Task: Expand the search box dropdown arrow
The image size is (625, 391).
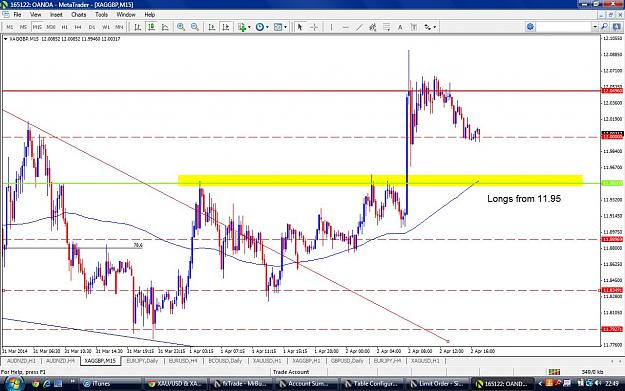Action: coord(595,27)
